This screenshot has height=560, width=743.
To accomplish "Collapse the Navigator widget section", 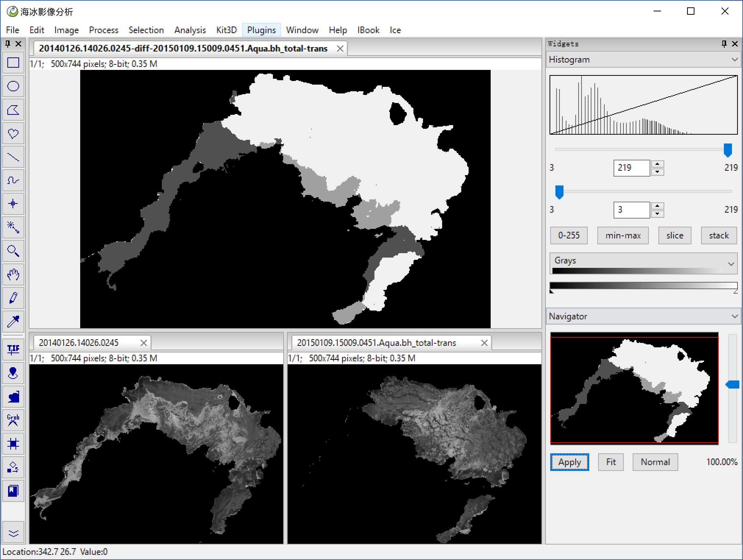I will [735, 316].
